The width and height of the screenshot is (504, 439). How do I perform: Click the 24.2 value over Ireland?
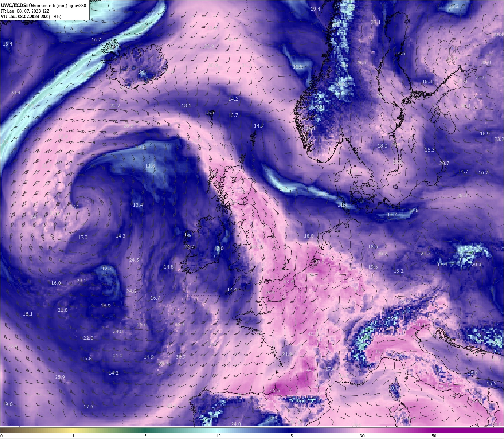(189, 246)
